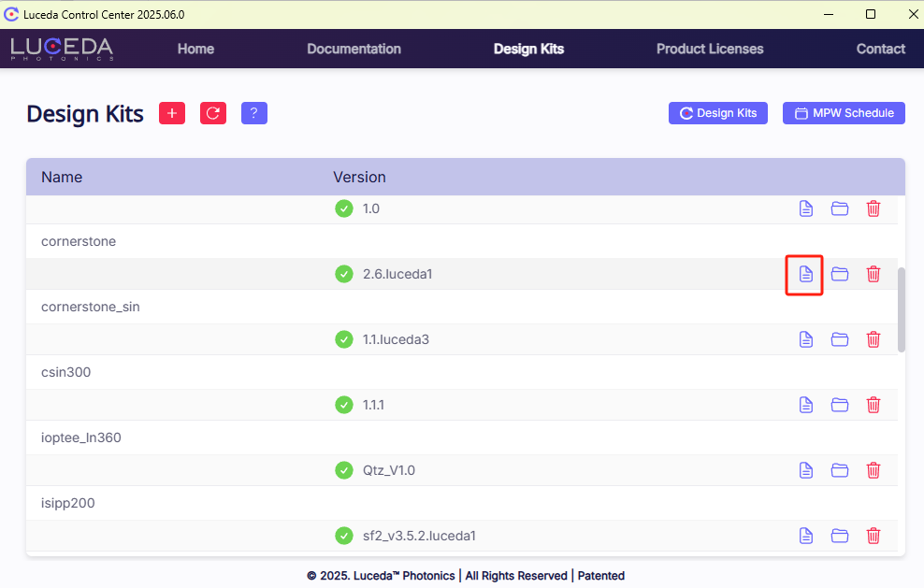Screen dimensions: 924x588
Task: Maximize the Luceda Control Center window
Action: pyautogui.click(x=871, y=14)
